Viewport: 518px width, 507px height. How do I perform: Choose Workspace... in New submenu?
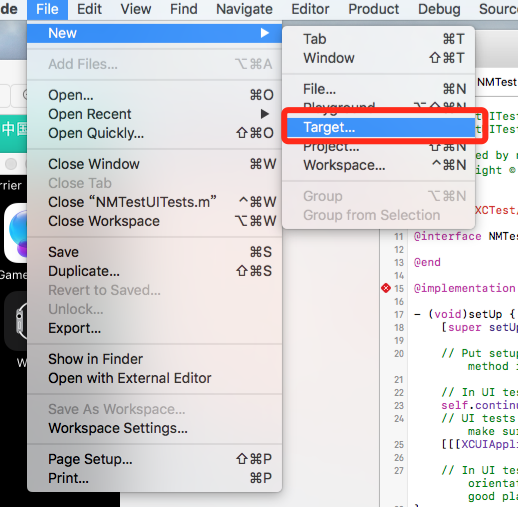[378, 165]
